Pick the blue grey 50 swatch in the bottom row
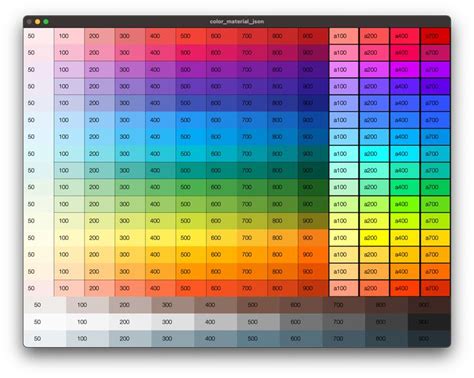 click(45, 339)
